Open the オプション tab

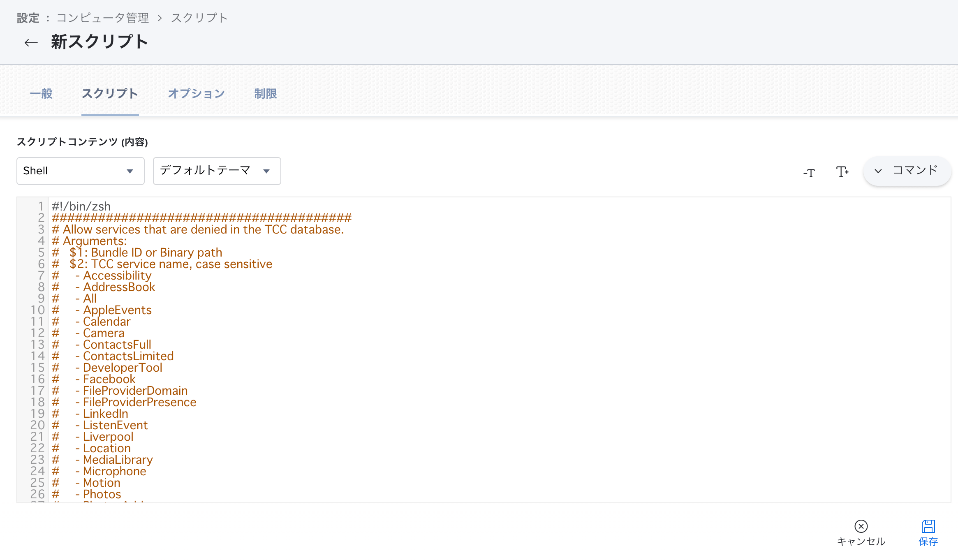[196, 94]
